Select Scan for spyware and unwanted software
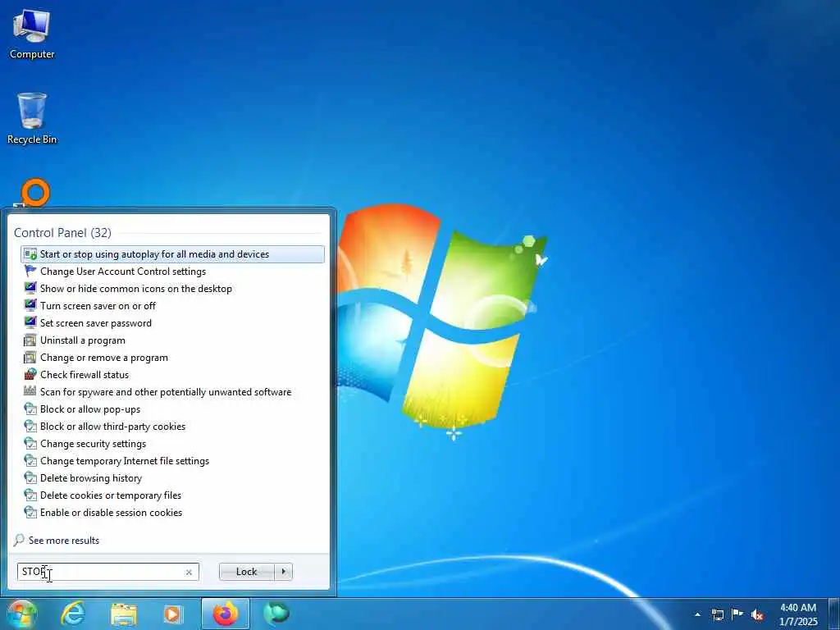 tap(172, 391)
